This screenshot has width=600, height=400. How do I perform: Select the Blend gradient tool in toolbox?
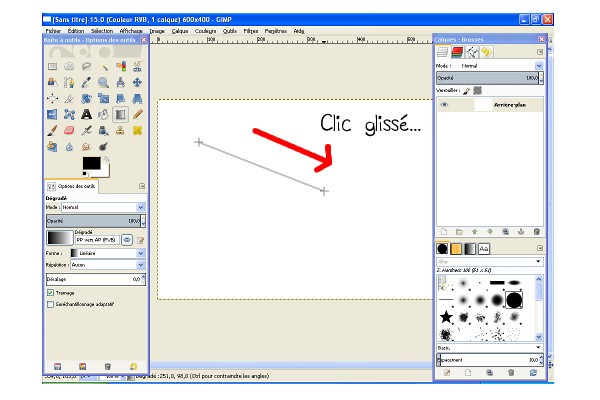120,114
